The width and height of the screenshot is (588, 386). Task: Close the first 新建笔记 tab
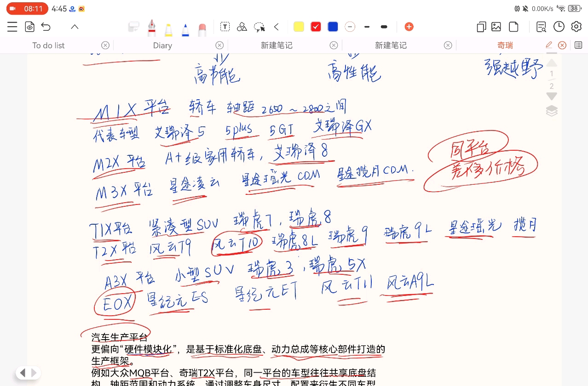coord(334,45)
